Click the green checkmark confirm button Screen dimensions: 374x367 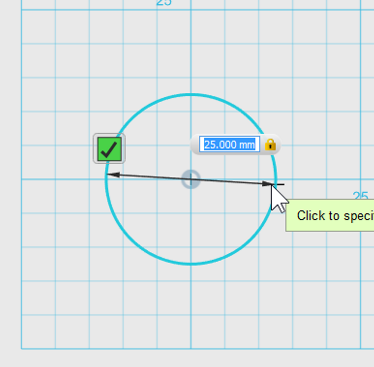(109, 149)
